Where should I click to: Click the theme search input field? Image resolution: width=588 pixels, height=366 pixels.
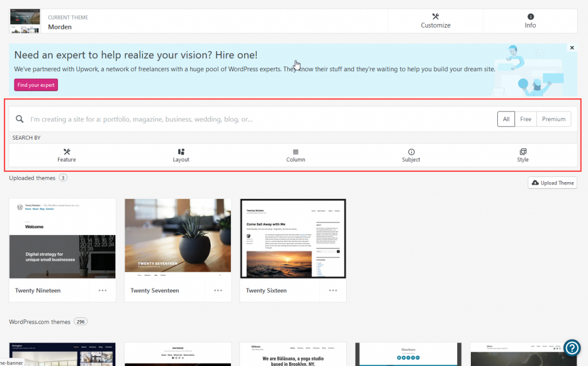[258, 119]
